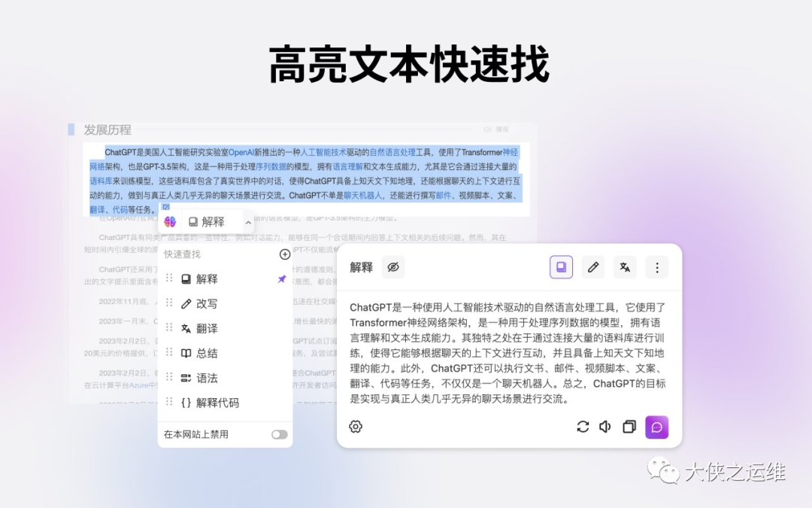Open the three-dot more options menu

pyautogui.click(x=657, y=267)
